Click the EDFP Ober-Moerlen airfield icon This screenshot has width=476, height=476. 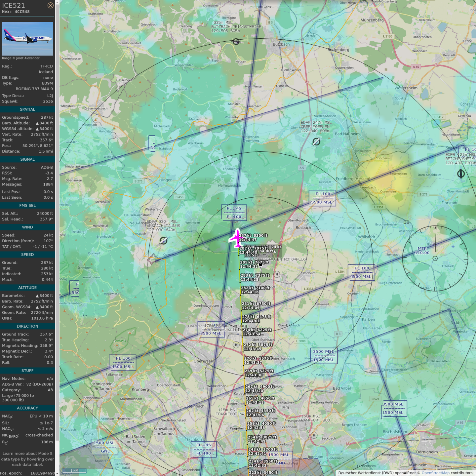click(x=316, y=141)
